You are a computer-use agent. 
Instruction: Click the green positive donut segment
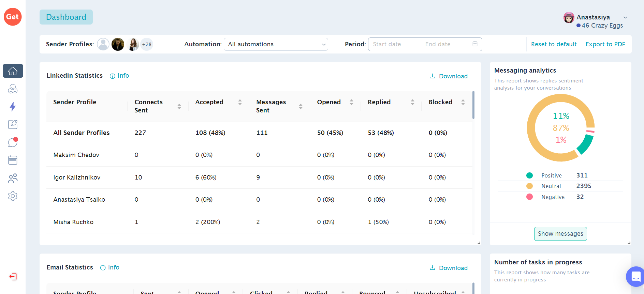586,144
